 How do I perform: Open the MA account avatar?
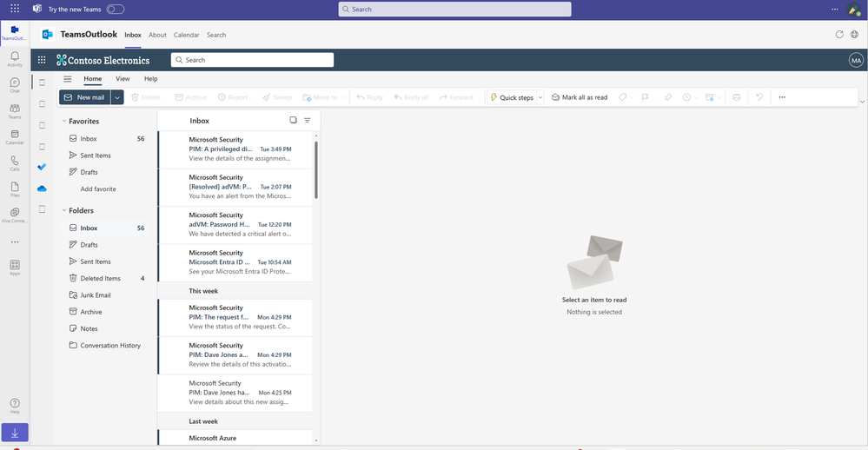tap(857, 60)
